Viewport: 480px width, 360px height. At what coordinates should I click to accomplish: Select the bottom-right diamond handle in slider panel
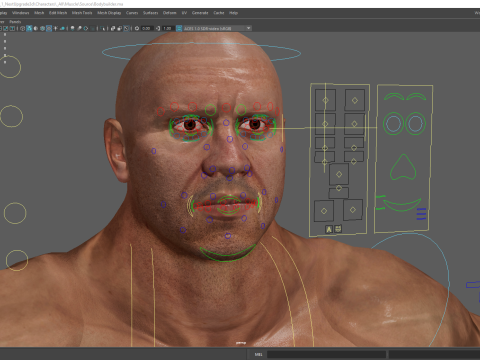pos(353,210)
